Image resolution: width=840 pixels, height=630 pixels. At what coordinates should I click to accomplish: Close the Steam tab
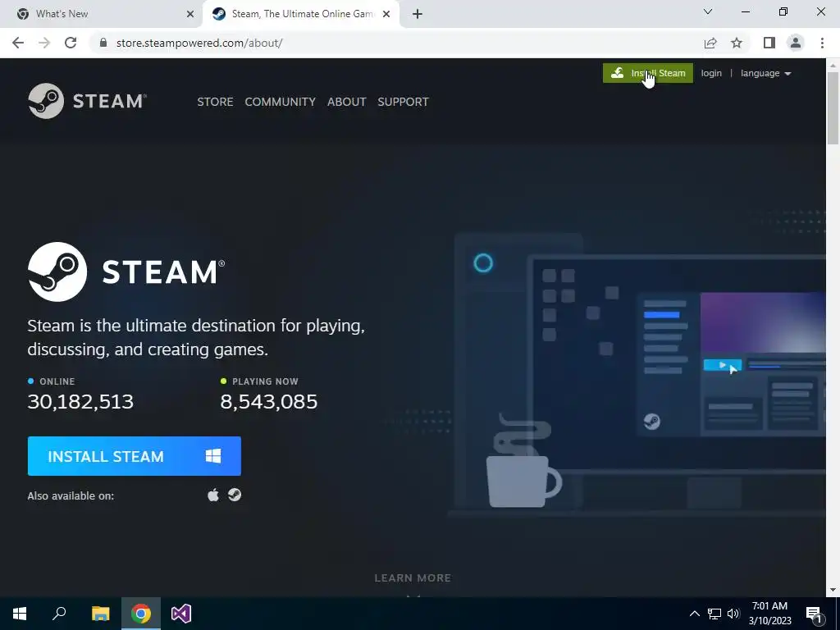(x=386, y=14)
